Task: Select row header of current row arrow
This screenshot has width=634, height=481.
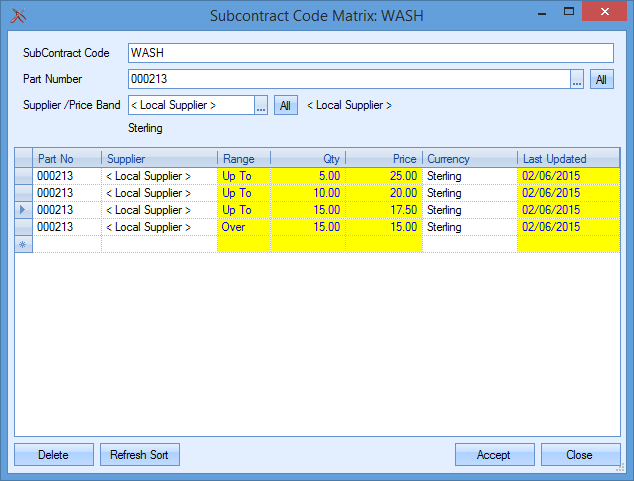Action: tap(23, 210)
